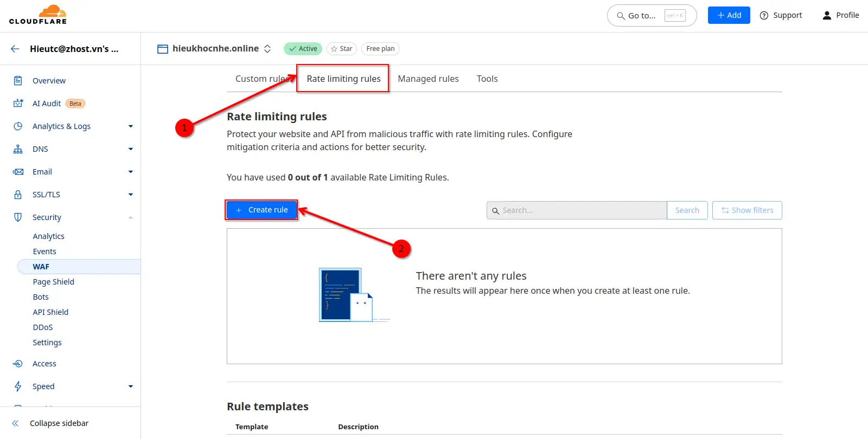868x439 pixels.
Task: Open the Tools tab
Action: 487,79
